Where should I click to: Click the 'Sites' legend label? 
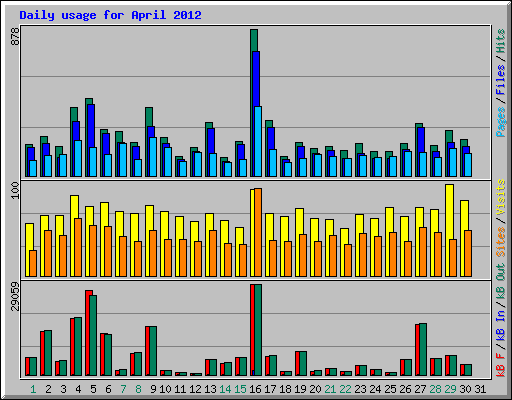[501, 242]
